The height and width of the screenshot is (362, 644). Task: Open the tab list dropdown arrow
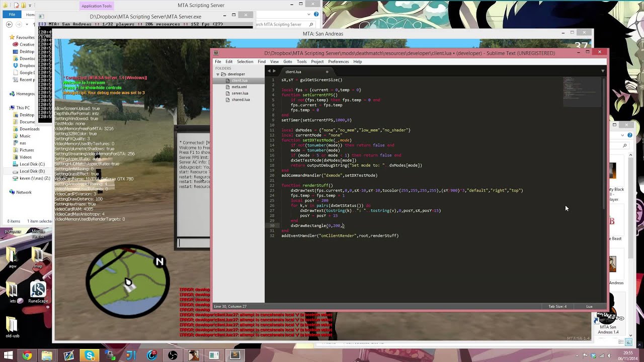[x=603, y=71]
